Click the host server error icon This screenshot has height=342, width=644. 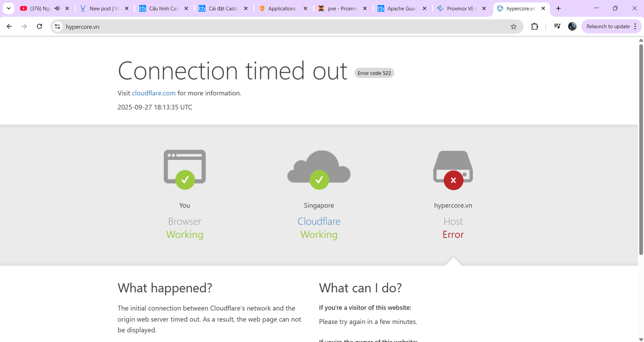(x=453, y=170)
